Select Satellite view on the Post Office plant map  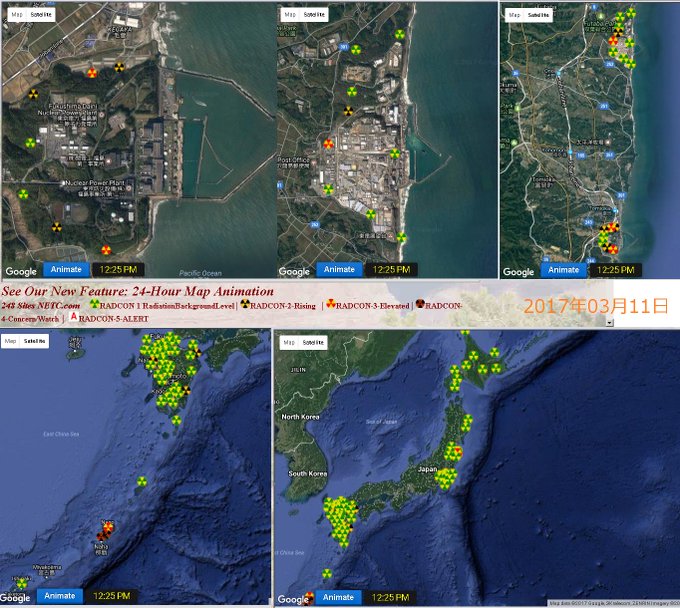pos(314,14)
